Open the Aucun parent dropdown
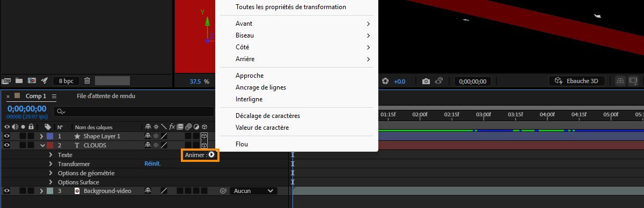The image size is (644, 208). tap(253, 191)
